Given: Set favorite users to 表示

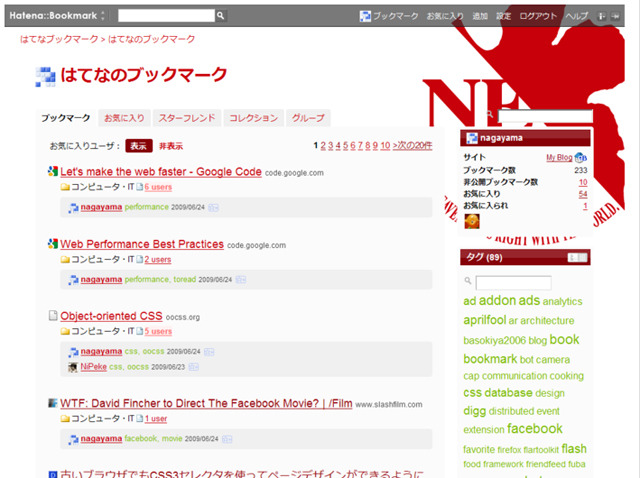Looking at the screenshot, I should tap(139, 146).
